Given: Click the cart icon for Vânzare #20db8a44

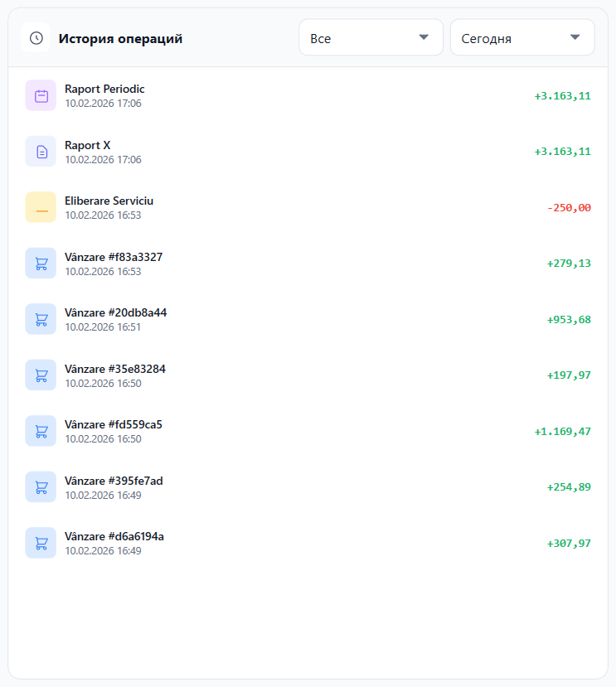Looking at the screenshot, I should tap(41, 319).
